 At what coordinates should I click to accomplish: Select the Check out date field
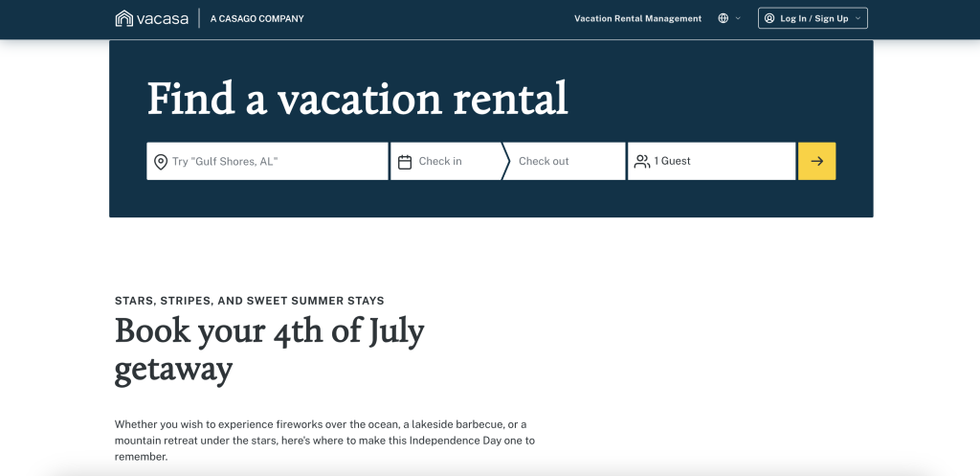pyautogui.click(x=564, y=161)
